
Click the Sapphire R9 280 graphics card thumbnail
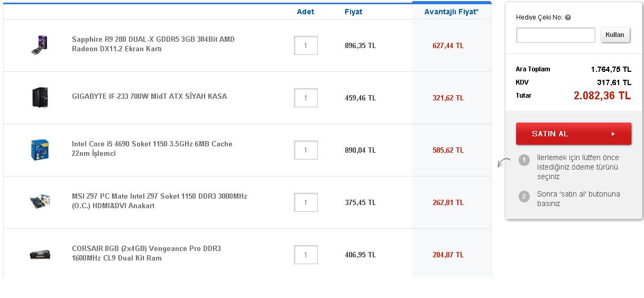(x=40, y=45)
